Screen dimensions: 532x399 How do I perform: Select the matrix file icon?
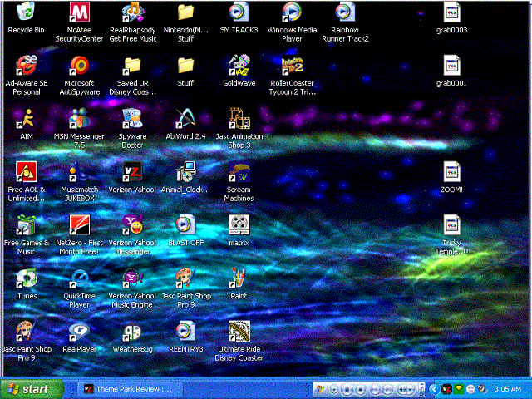[239, 231]
